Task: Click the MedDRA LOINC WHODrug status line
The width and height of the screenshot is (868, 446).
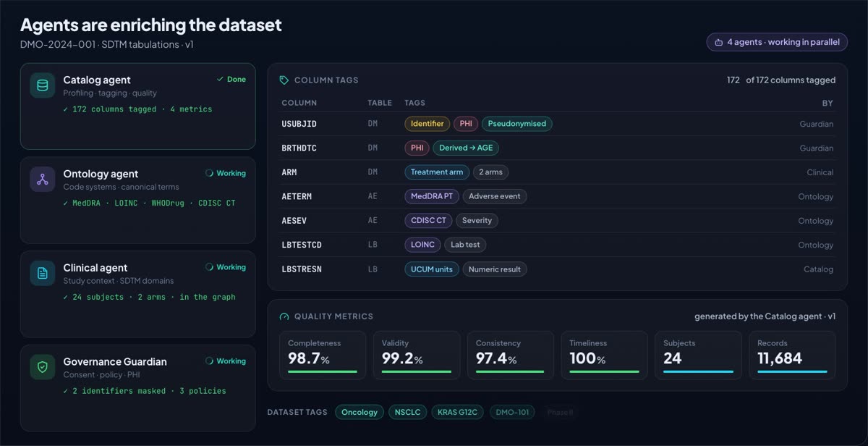Action: coord(149,203)
